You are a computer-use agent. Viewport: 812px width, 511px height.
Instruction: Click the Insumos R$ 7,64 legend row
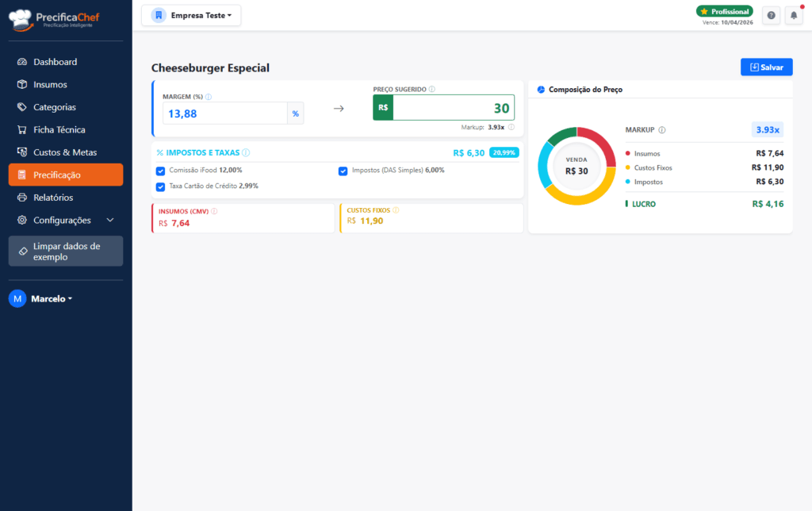click(x=704, y=153)
